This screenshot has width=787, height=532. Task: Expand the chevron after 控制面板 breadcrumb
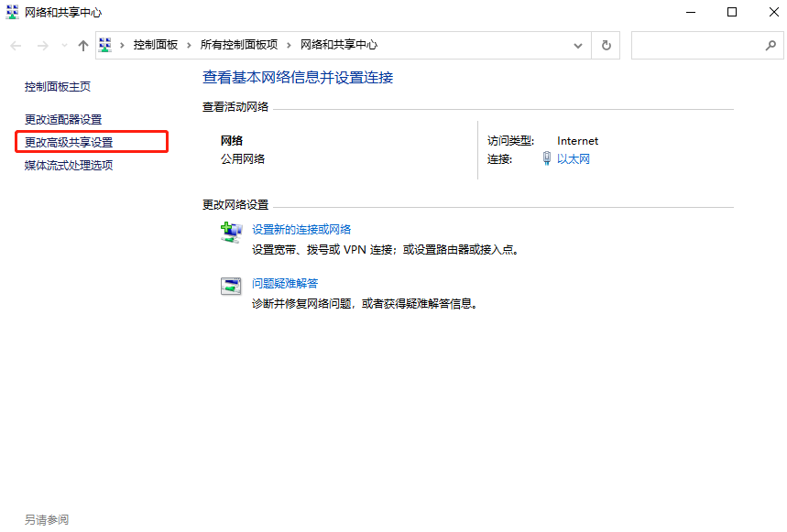[x=189, y=45]
